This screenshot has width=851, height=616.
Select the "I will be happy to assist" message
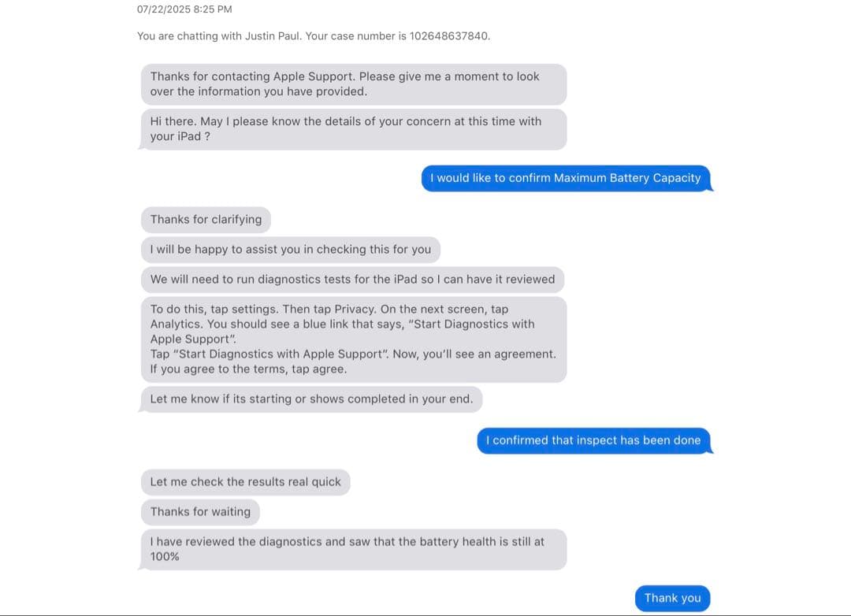(290, 250)
